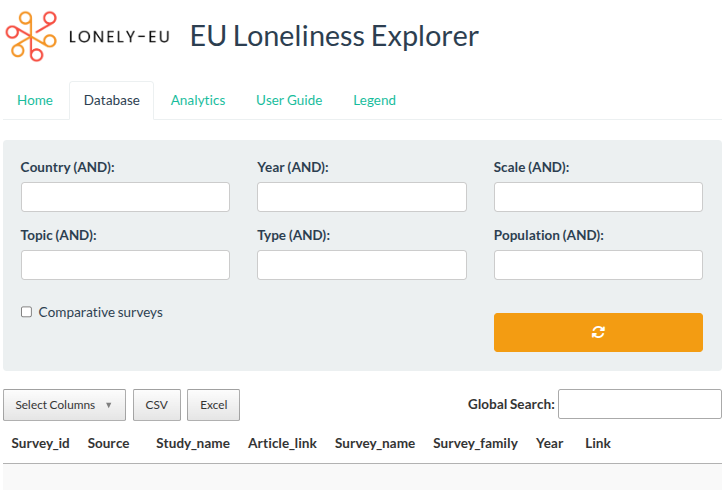The image size is (723, 490).
Task: Open the Country filter selector
Action: pyautogui.click(x=125, y=197)
